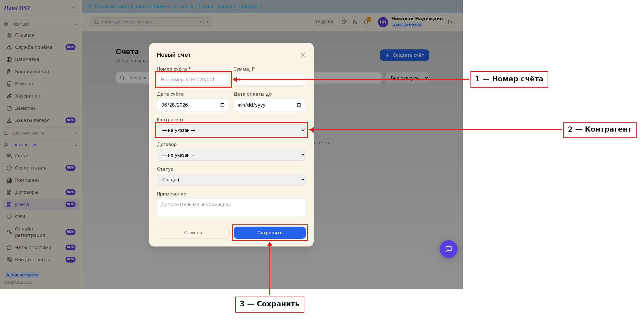Open the Статус dropdown showing Создан
644x320 pixels.
point(231,180)
